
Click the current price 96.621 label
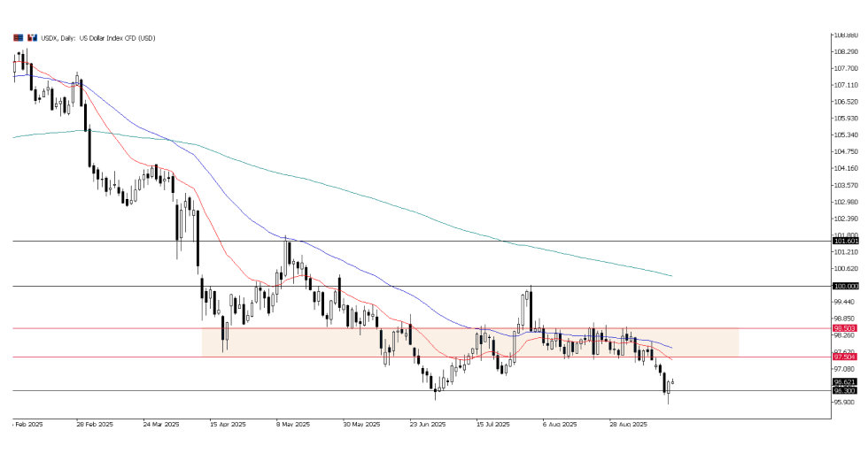844,382
